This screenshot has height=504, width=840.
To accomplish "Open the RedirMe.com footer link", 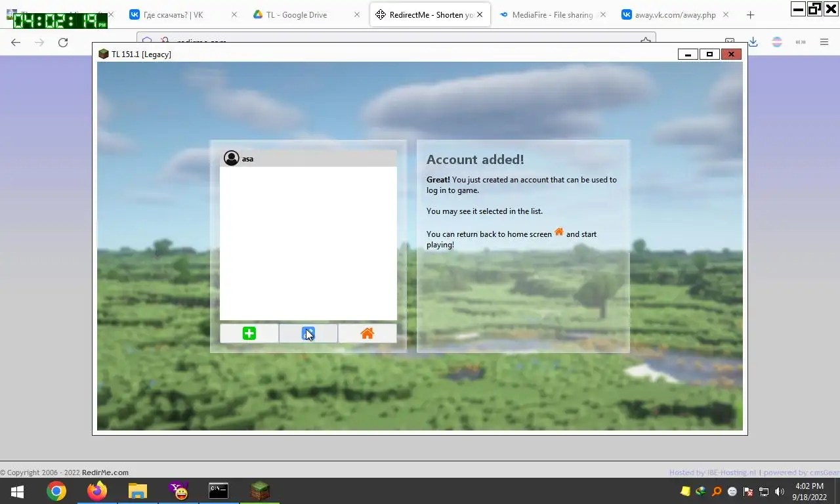I will [x=105, y=472].
